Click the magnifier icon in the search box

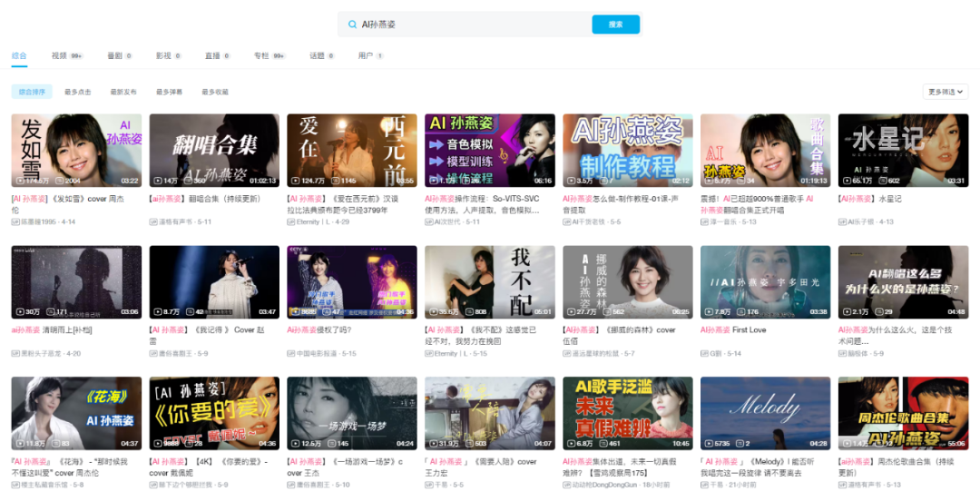[352, 25]
